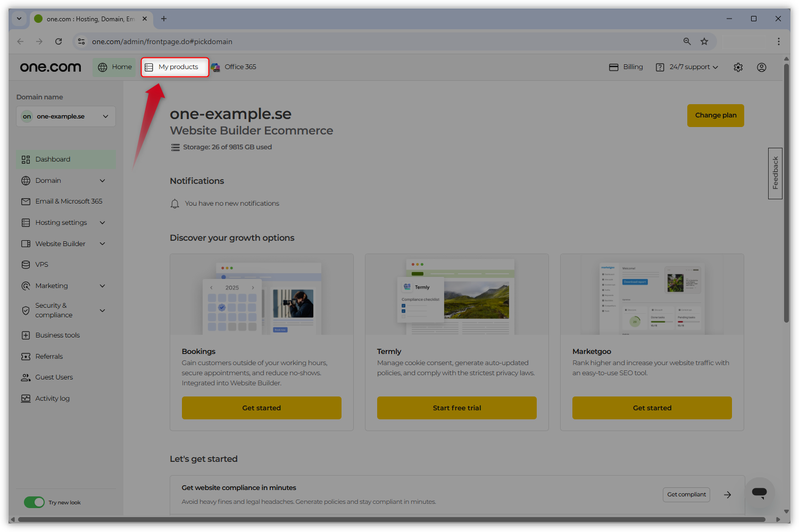This screenshot has width=799, height=532.
Task: Click the Guest Users people icon
Action: pos(26,377)
